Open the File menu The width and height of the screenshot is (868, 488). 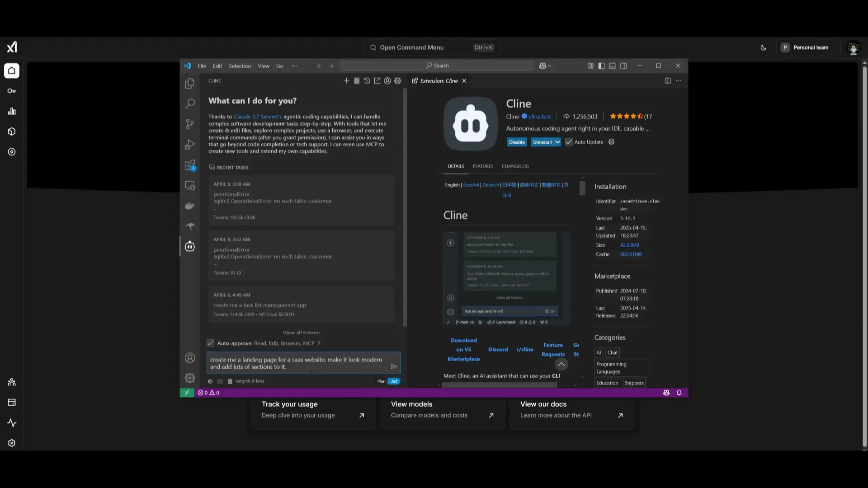pos(202,66)
